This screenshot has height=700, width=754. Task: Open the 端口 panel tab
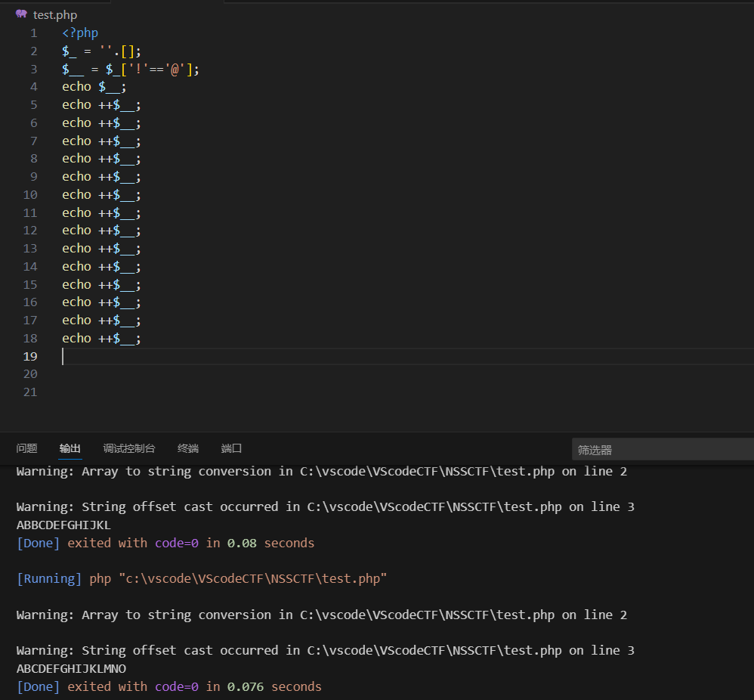click(x=231, y=448)
